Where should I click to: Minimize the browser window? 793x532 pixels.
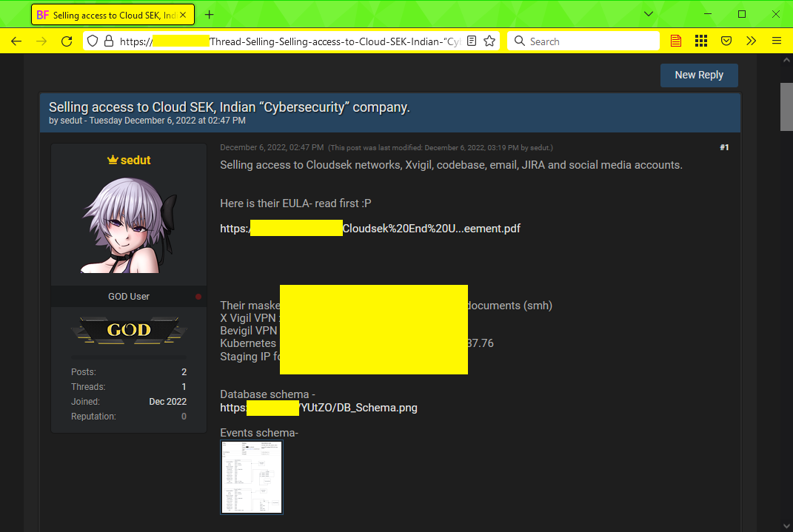tap(708, 14)
